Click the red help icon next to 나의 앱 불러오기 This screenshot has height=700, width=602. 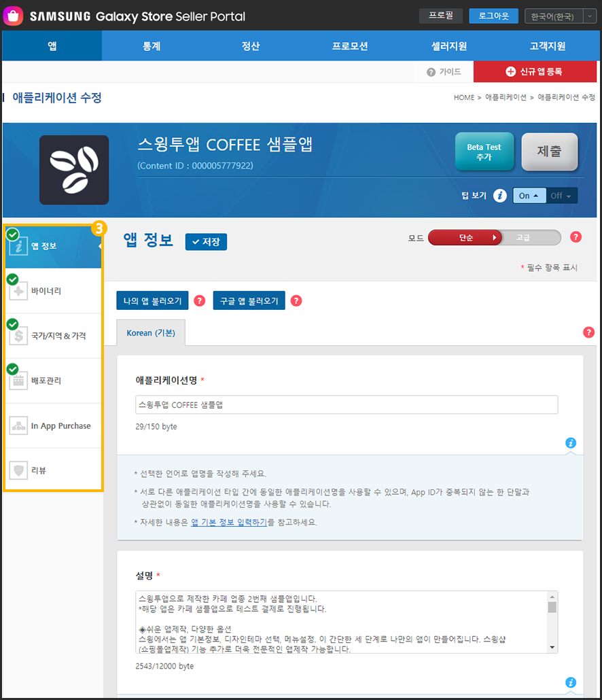pyautogui.click(x=199, y=300)
